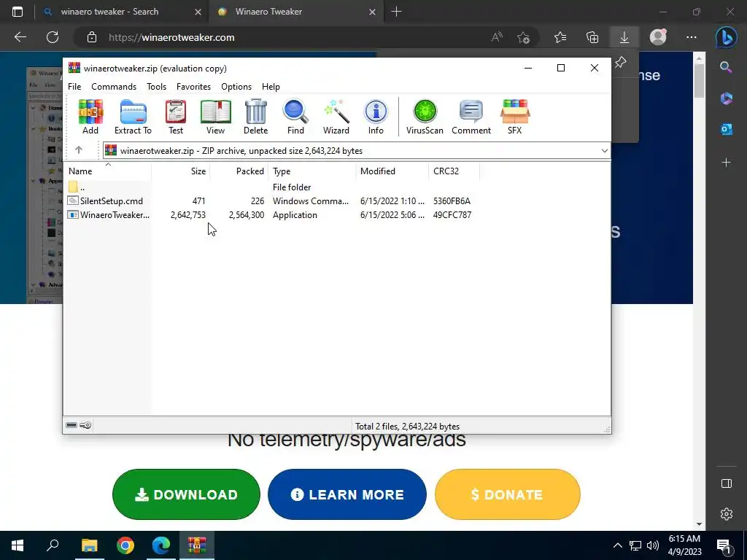
Task: Open the File menu in WinRAR
Action: (x=74, y=87)
